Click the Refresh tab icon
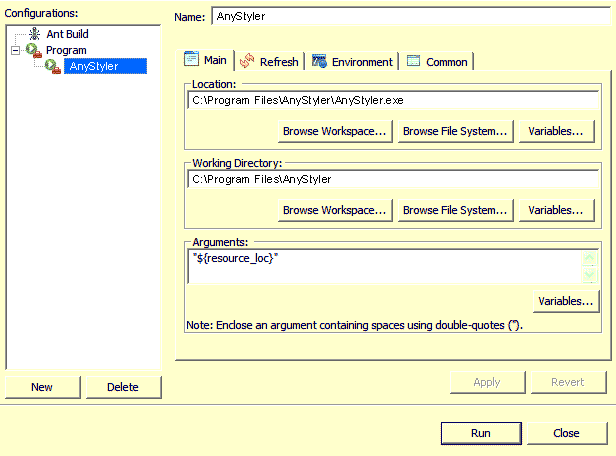 (248, 61)
